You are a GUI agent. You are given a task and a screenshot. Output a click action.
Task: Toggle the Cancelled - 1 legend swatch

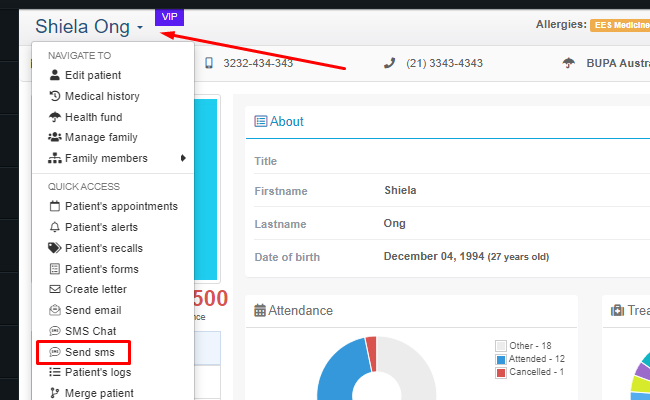[x=501, y=373]
